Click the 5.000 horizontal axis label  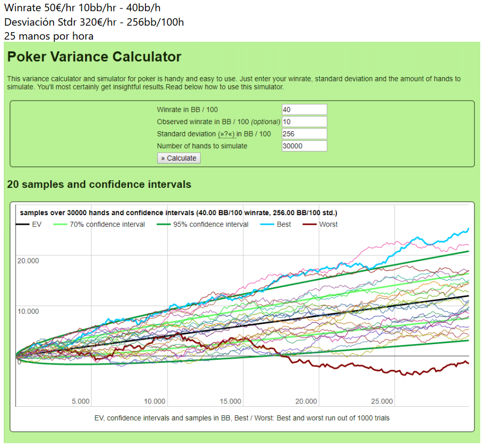click(80, 401)
